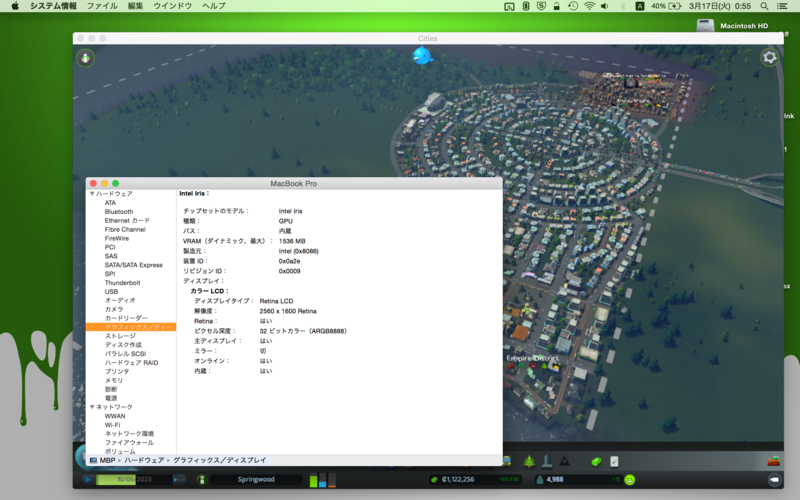
Task: Select メモリ in the sidebar
Action: 114,380
